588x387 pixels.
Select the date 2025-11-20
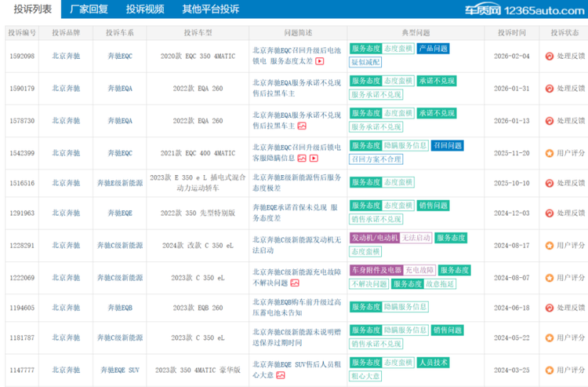(511, 153)
